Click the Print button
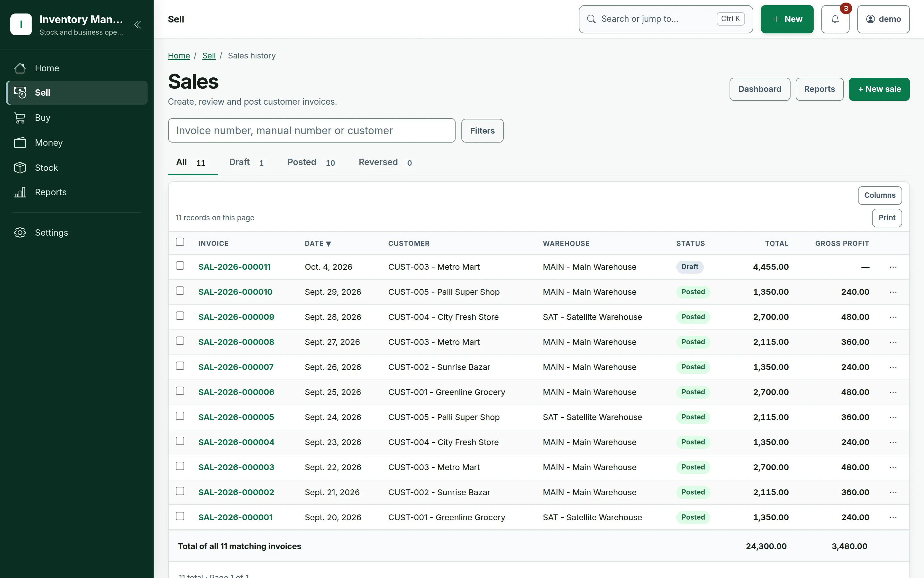Viewport: 924px width, 578px height. click(887, 218)
